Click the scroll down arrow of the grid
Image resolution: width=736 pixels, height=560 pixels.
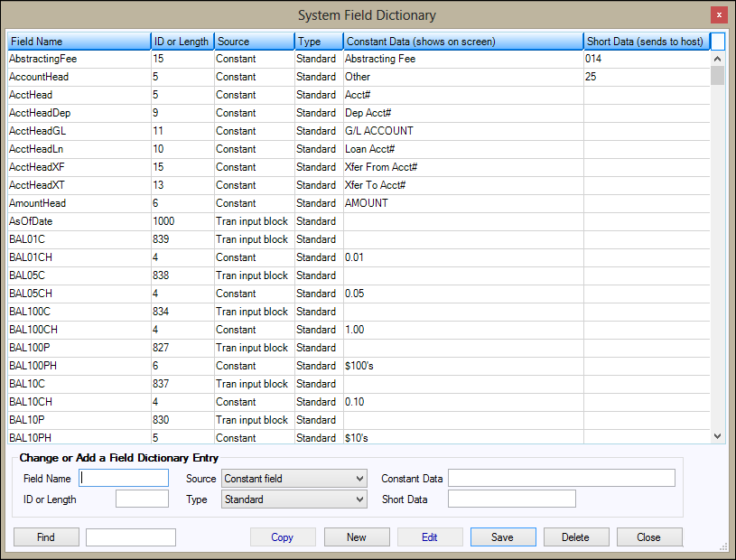point(717,435)
